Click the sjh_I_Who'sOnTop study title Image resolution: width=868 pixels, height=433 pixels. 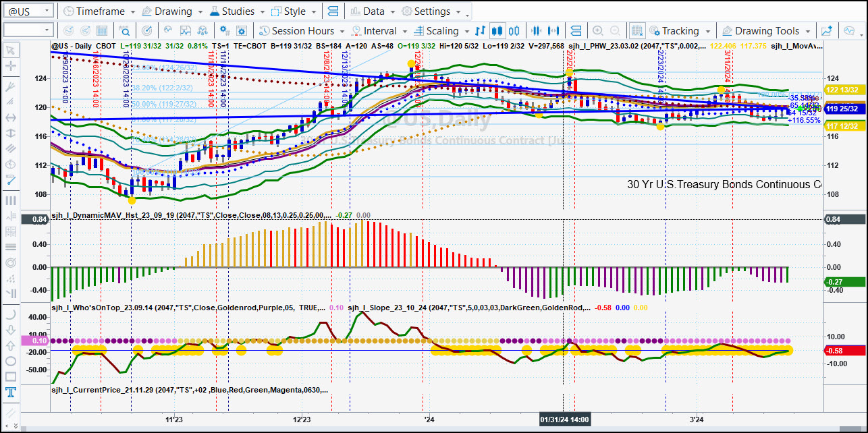point(188,308)
